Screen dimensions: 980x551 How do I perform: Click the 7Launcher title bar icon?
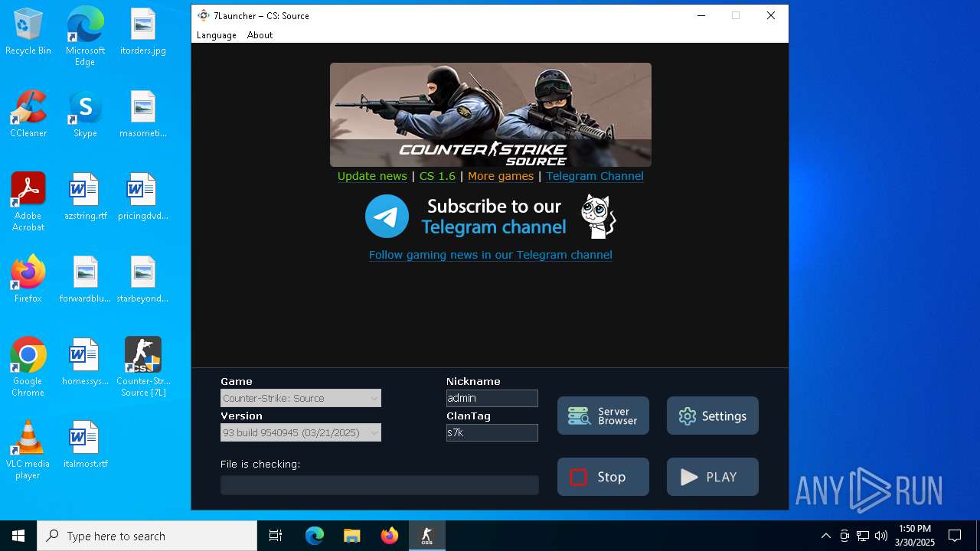click(203, 15)
